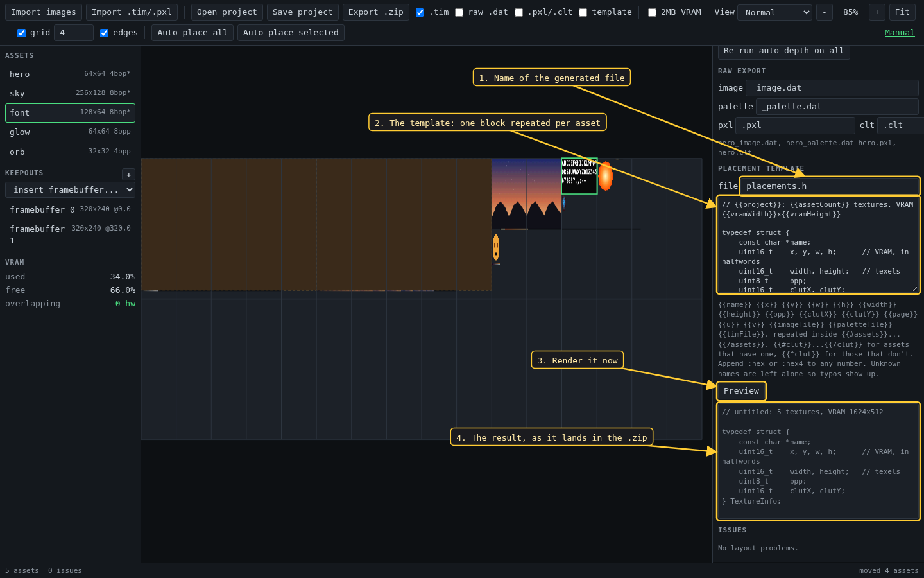
Task: Select framebuffer 1 keepout row
Action: [x=70, y=234]
